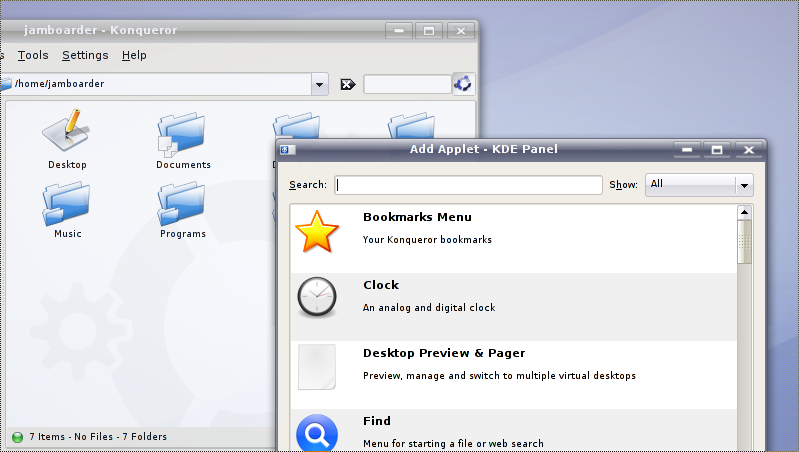This screenshot has width=799, height=452.
Task: Click the applet list scroll-up arrow
Action: [744, 212]
